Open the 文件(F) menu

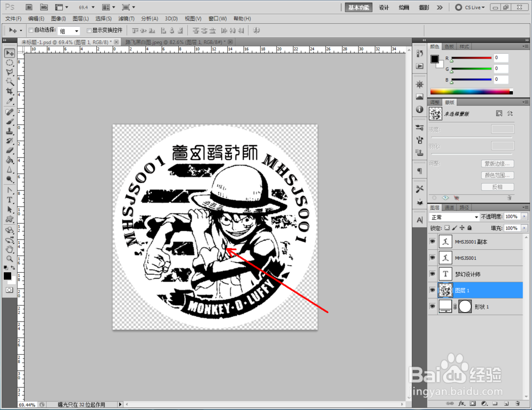(13, 19)
